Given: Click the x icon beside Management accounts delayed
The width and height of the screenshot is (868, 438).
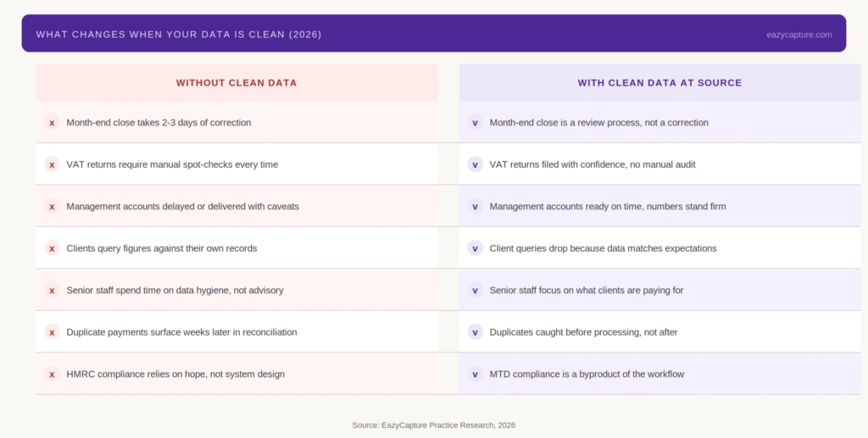Looking at the screenshot, I should point(52,206).
